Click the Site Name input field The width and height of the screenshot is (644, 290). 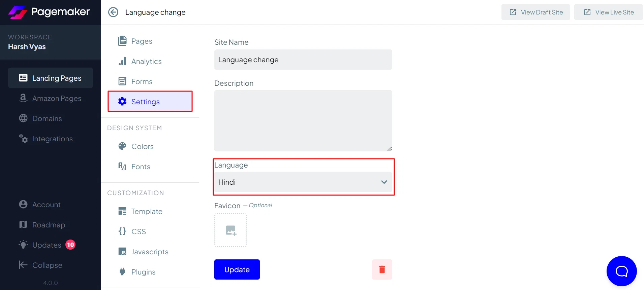[x=303, y=60]
